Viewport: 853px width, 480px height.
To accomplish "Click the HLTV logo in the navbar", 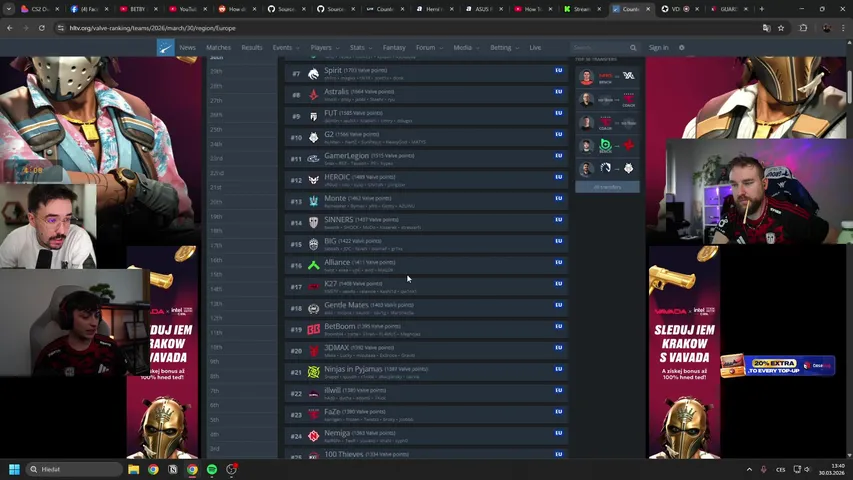I will [x=165, y=48].
